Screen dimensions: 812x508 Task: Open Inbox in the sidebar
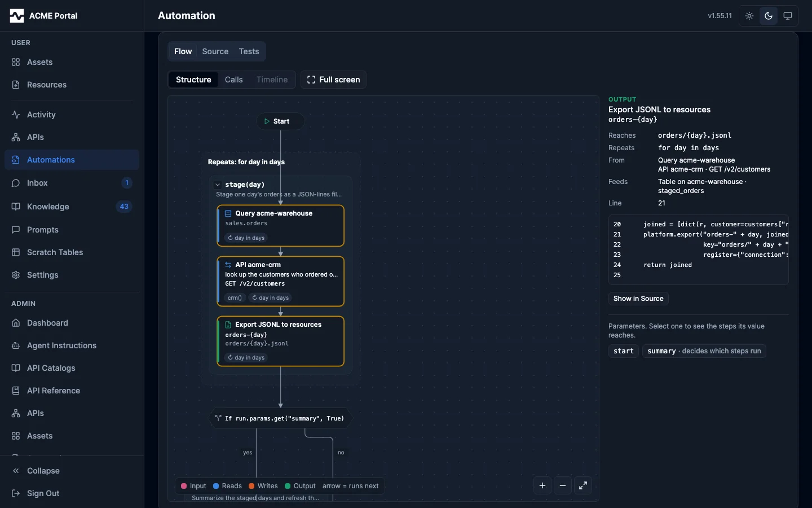(x=72, y=183)
